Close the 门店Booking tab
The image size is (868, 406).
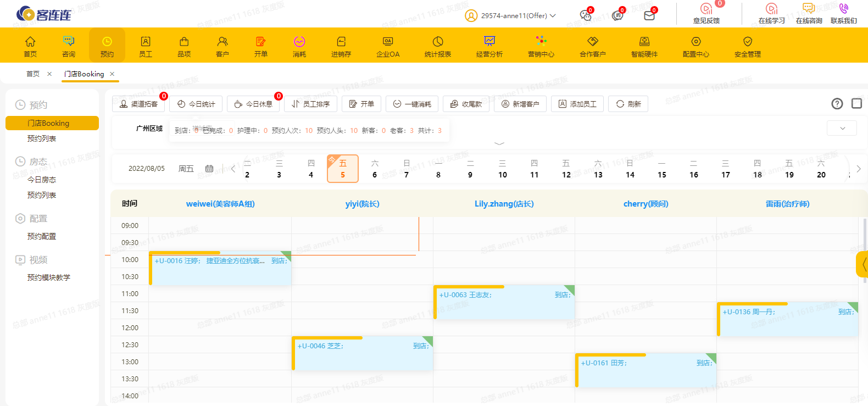[x=112, y=74]
